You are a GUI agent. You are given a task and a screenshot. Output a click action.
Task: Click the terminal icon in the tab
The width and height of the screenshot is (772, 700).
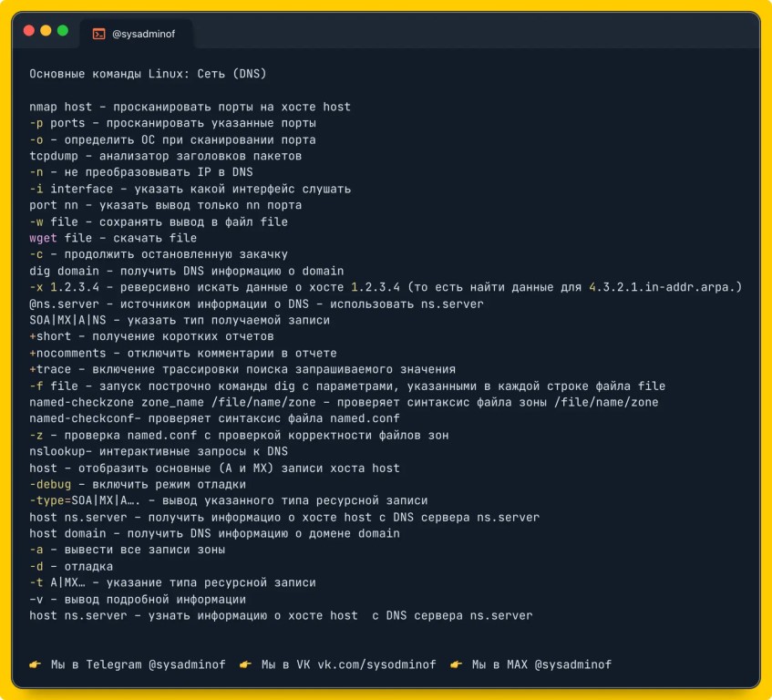(x=98, y=34)
